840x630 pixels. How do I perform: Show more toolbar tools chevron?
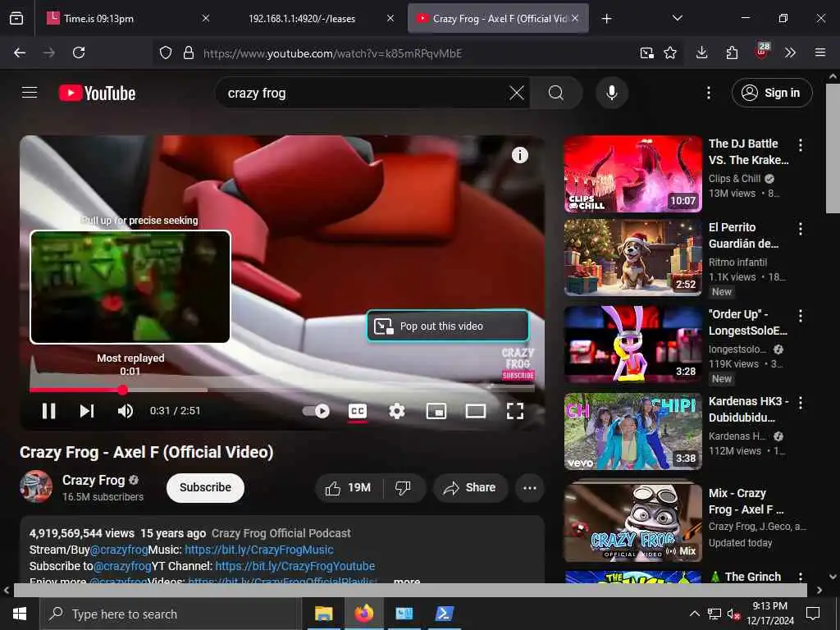click(x=790, y=52)
